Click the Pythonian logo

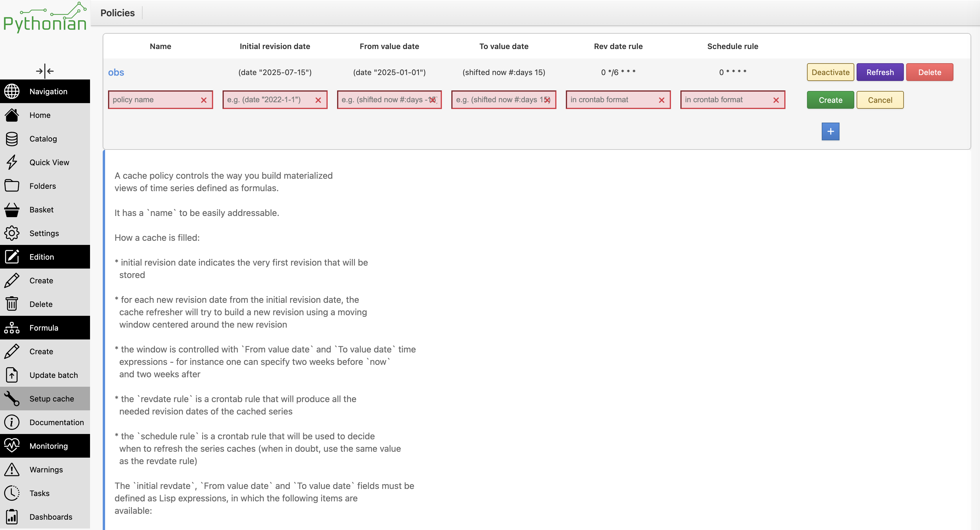click(x=45, y=18)
